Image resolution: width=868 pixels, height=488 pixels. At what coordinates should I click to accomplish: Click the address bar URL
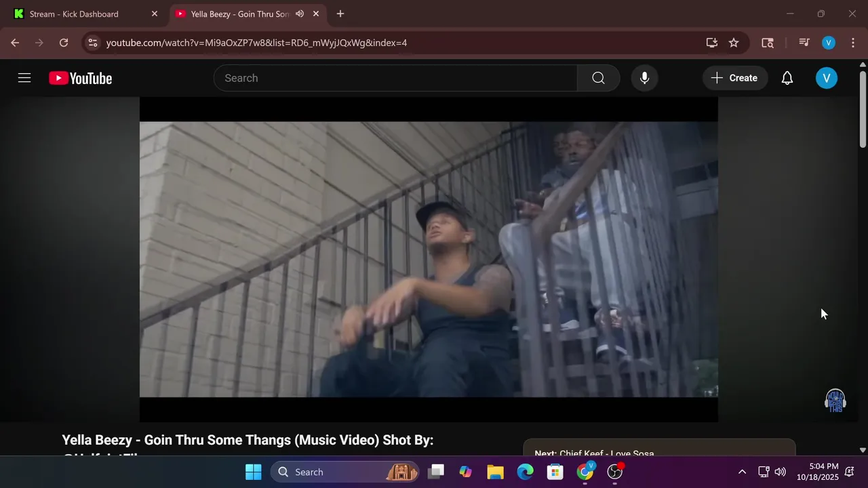click(256, 43)
